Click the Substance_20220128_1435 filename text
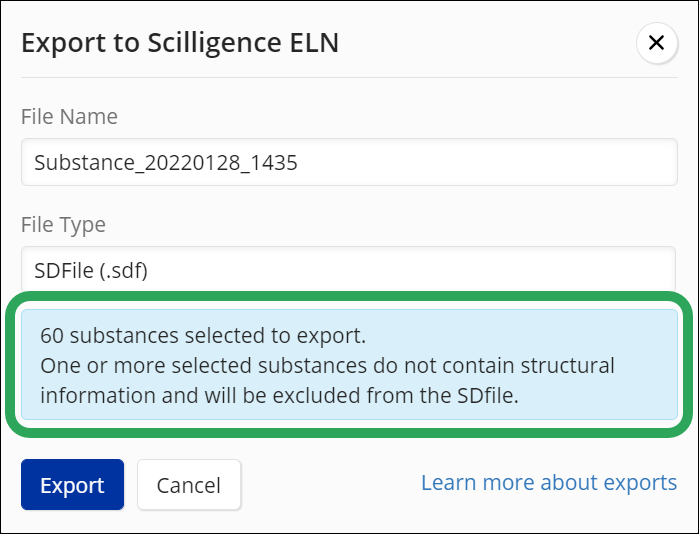 (x=165, y=162)
